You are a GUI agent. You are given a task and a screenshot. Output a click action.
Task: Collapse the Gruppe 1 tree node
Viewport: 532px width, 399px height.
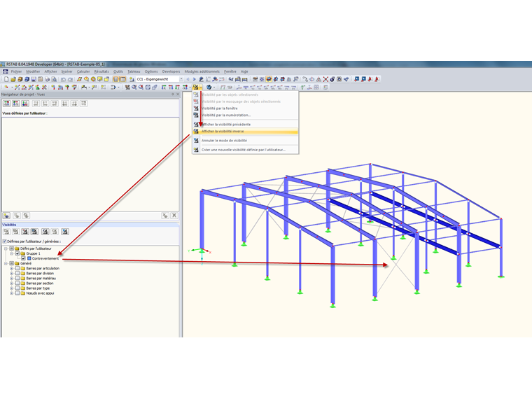tap(11, 253)
